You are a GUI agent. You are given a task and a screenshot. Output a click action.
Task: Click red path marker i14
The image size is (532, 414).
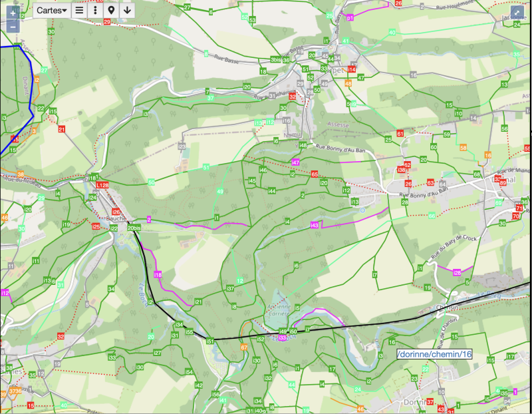352,69
